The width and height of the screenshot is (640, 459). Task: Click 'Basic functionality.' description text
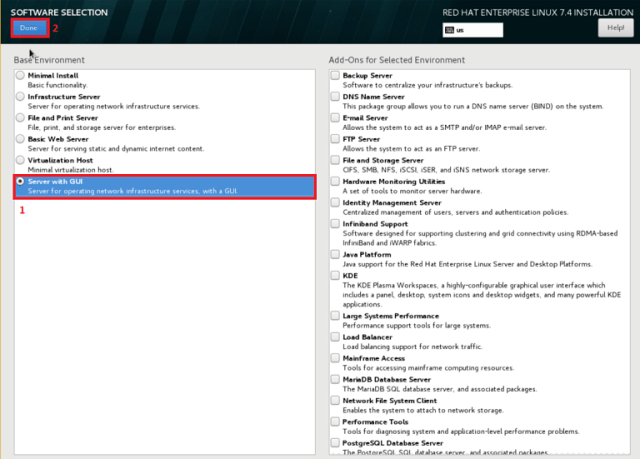[58, 85]
